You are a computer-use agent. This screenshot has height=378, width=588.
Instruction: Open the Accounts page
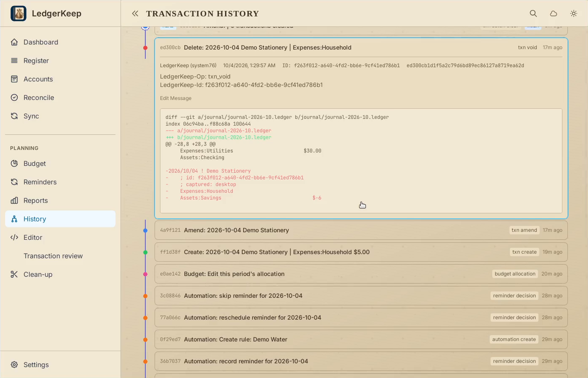click(60, 79)
